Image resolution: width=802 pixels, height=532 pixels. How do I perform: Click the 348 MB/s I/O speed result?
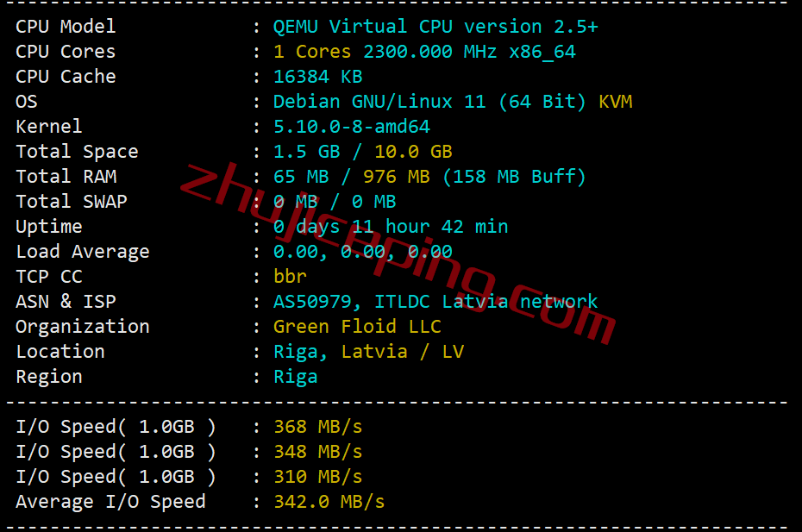point(317,452)
